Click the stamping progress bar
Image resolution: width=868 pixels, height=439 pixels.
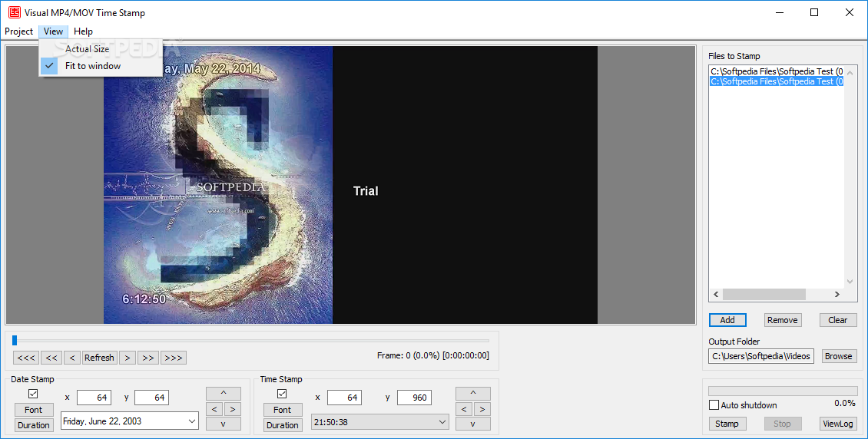point(783,391)
